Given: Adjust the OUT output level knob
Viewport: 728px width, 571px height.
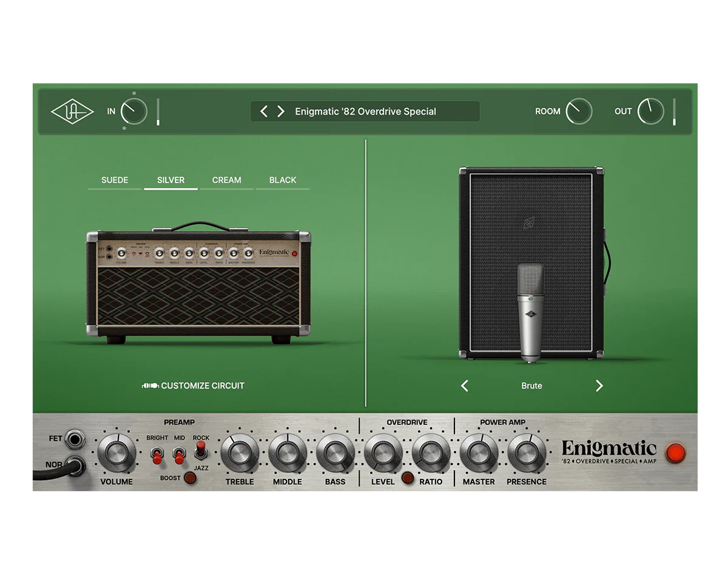Looking at the screenshot, I should pos(650,112).
